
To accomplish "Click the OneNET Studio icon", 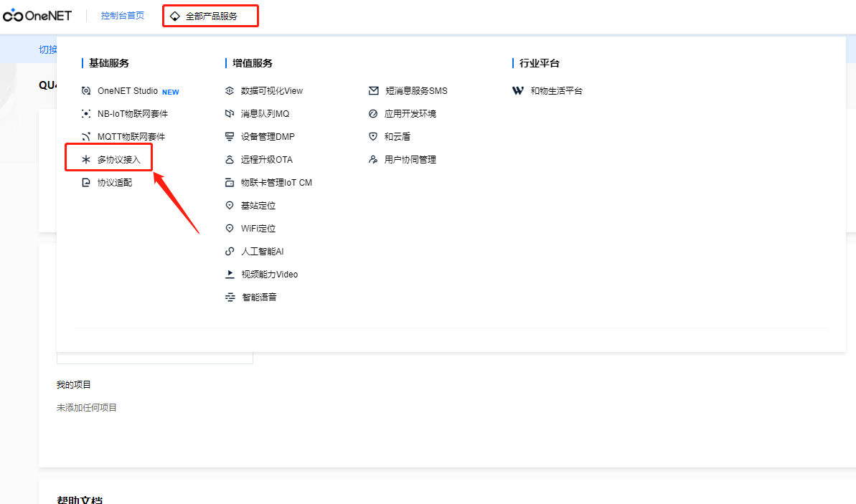I will click(x=85, y=91).
